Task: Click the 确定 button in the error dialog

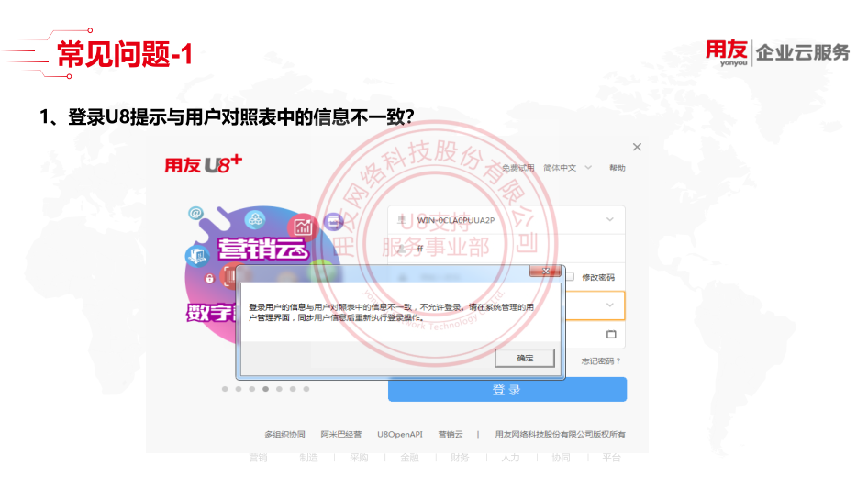Action: click(525, 358)
